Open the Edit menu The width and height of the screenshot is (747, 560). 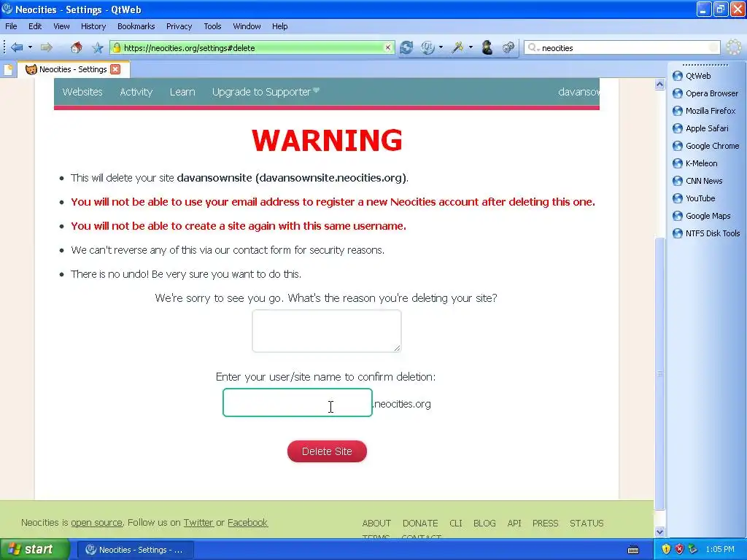35,26
